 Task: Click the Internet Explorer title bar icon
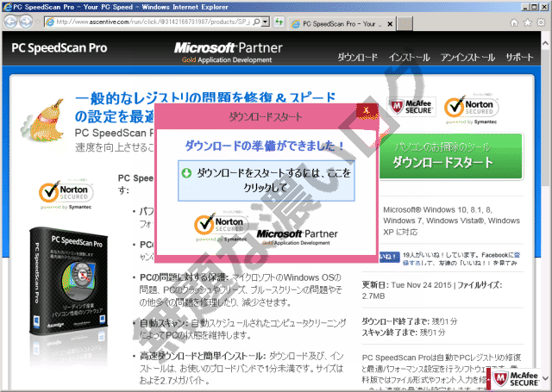[x=7, y=7]
